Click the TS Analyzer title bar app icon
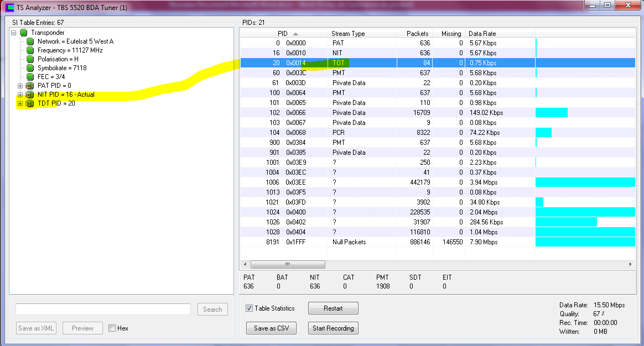Image resolution: width=644 pixels, height=346 pixels. click(9, 8)
